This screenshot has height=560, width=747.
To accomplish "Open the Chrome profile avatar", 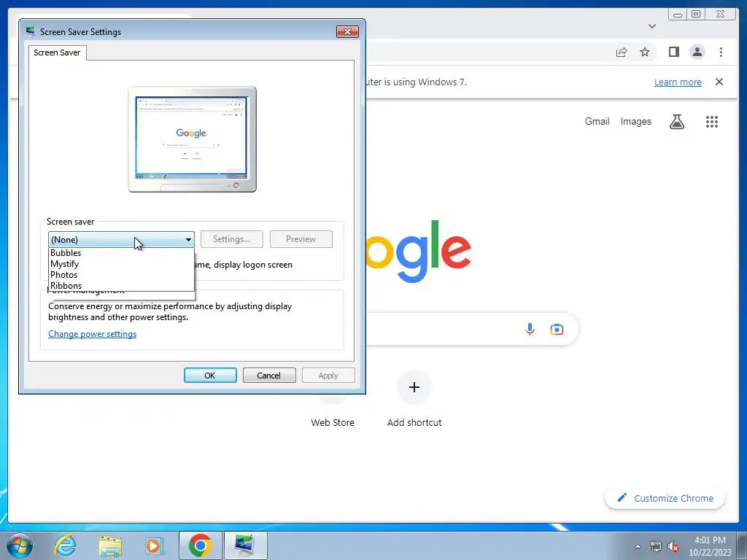I will 697,52.
